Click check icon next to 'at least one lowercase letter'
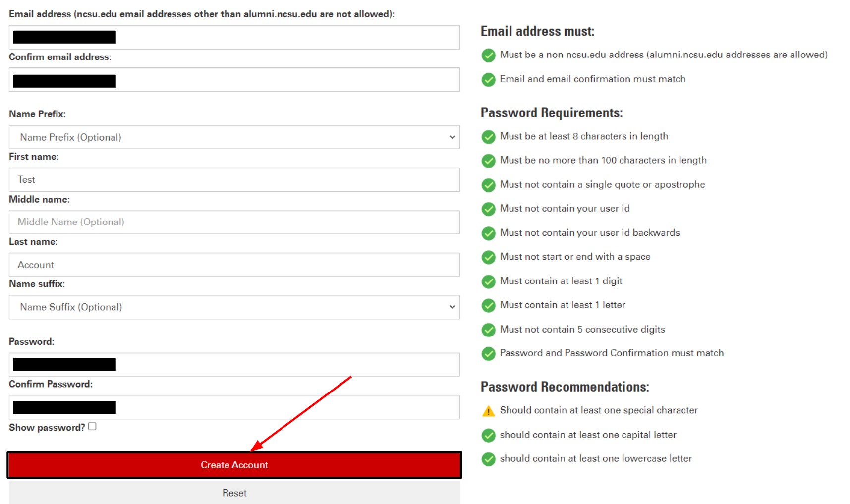The width and height of the screenshot is (850, 504). [x=488, y=459]
